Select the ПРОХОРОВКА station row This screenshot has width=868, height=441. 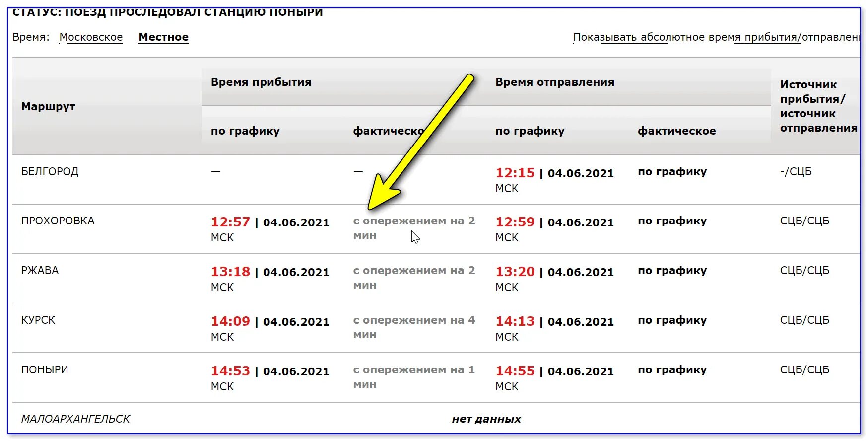[436, 229]
